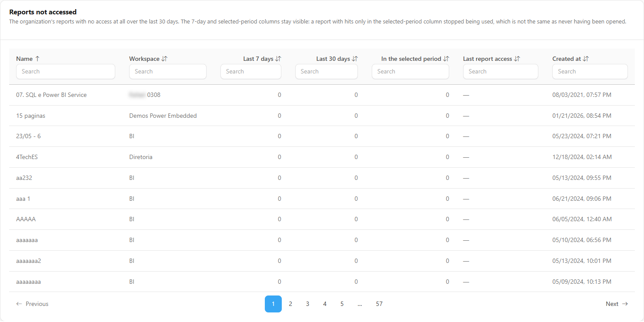Screen dimensions: 644x322
Task: Select the 'Diretoria' workspace cell
Action: tap(141, 157)
